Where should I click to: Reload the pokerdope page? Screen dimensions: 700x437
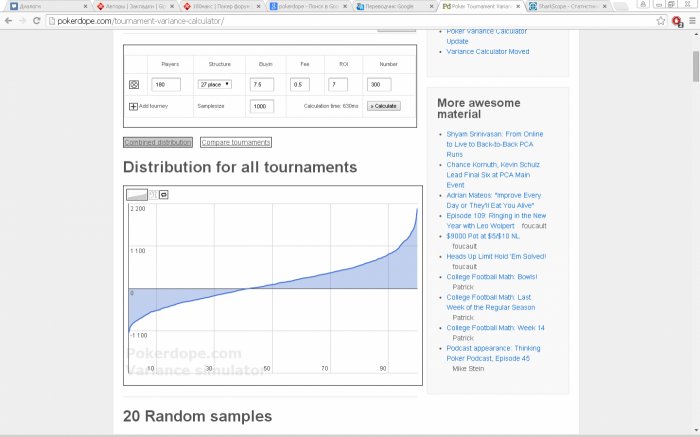tap(37, 21)
